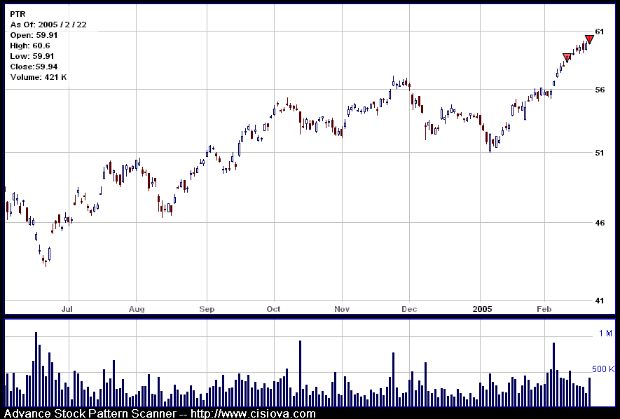Click the 51 price axis label
The height and width of the screenshot is (419, 620).
599,153
